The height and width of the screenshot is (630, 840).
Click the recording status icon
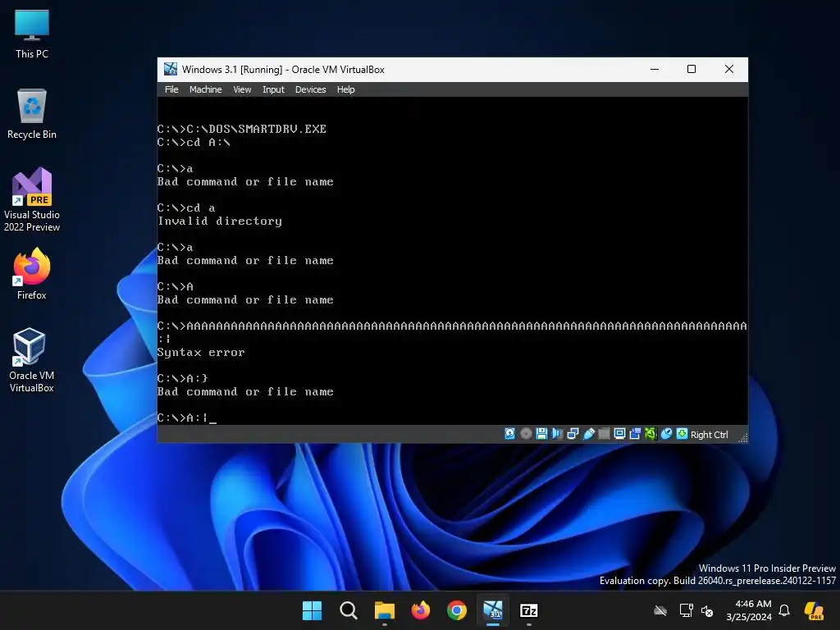635,434
